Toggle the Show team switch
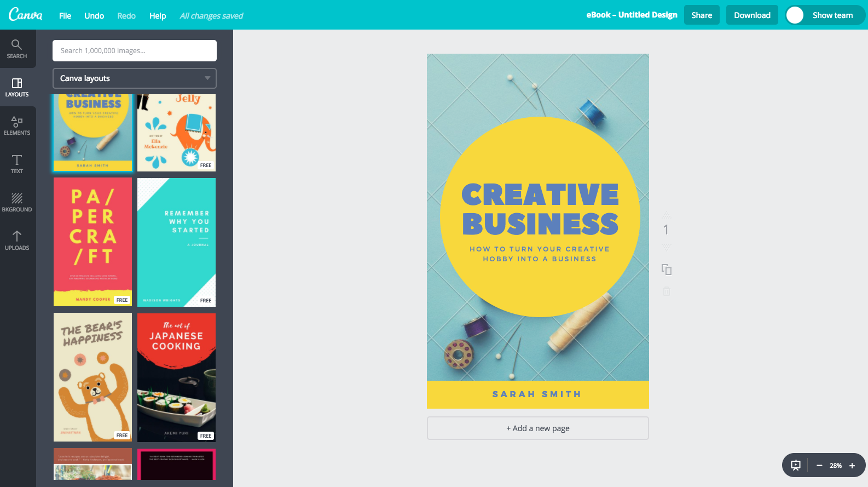 tap(795, 15)
